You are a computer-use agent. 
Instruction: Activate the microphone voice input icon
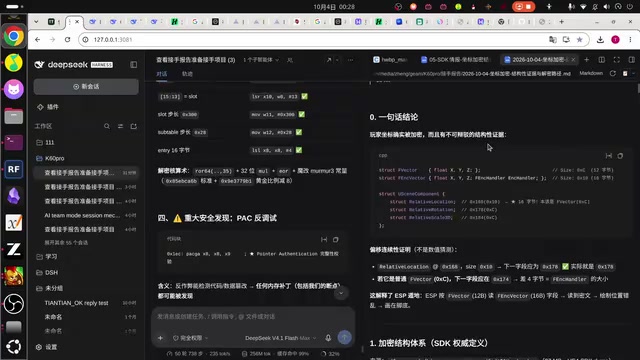pos(328,338)
